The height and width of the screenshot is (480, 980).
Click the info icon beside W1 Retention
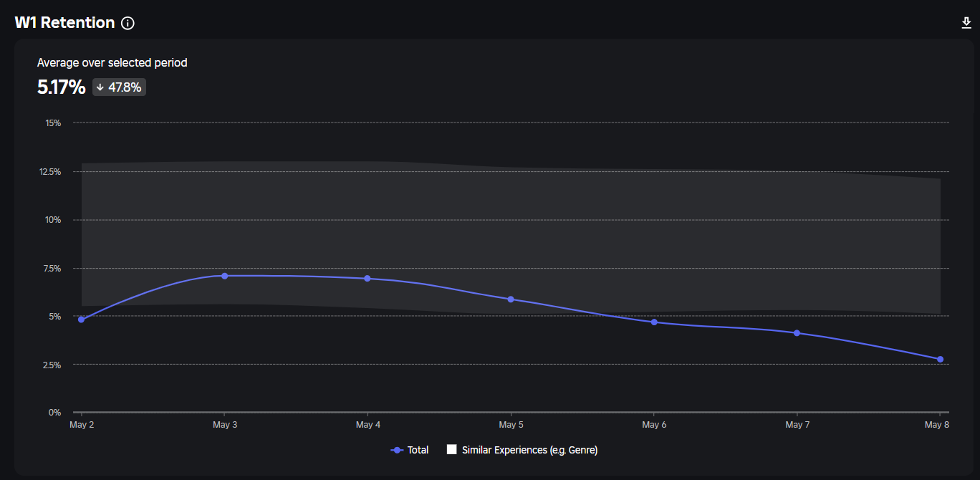128,23
